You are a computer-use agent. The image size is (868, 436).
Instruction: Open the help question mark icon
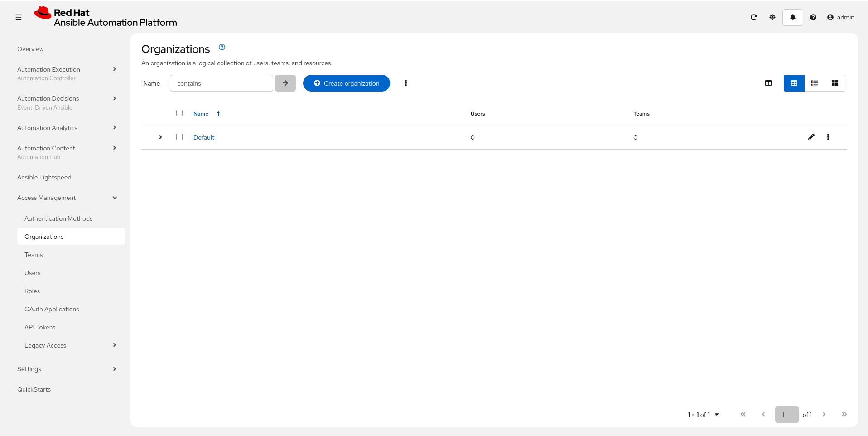[813, 17]
